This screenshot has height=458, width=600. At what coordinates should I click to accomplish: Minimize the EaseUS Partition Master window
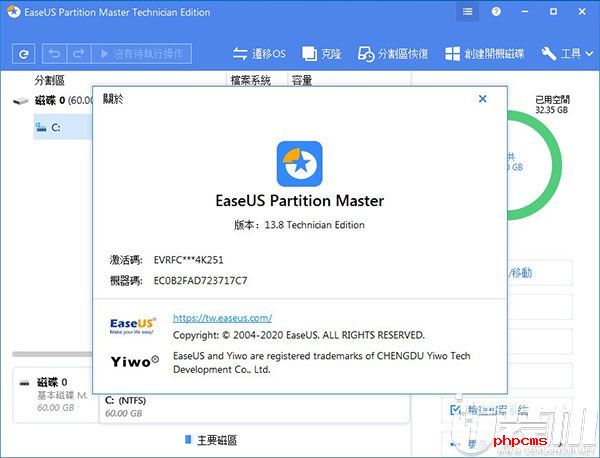(525, 11)
